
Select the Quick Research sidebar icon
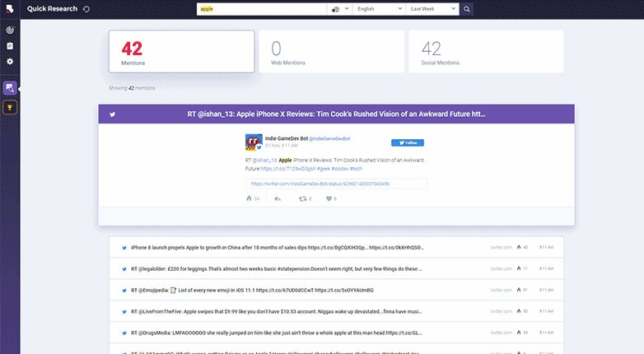10,88
